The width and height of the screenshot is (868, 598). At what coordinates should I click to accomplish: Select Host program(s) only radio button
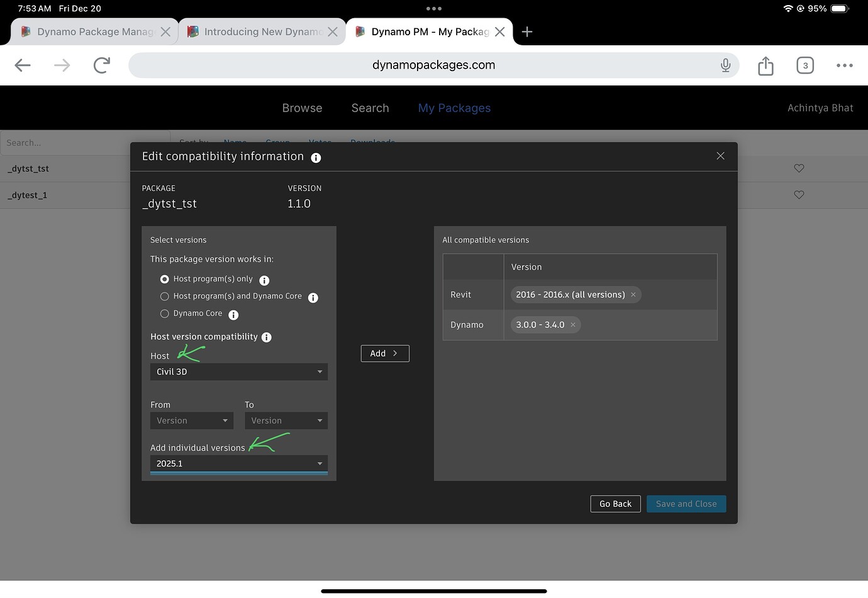click(x=164, y=279)
